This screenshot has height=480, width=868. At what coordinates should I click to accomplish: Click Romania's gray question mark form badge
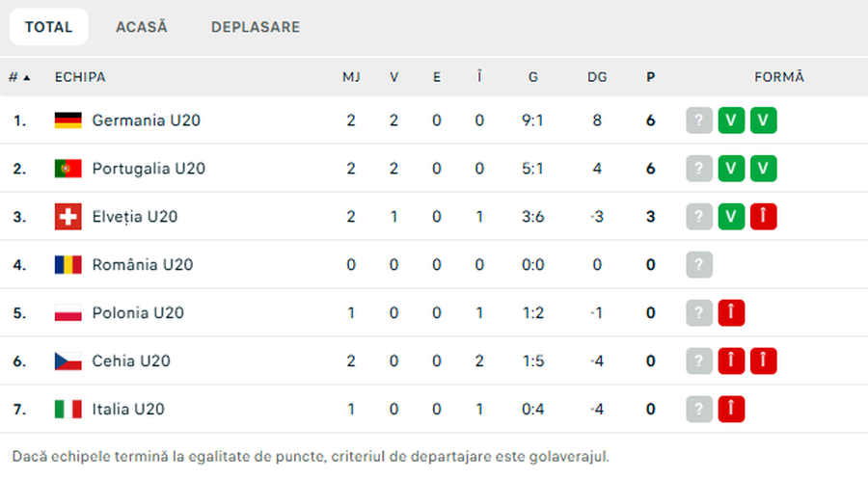[699, 265]
